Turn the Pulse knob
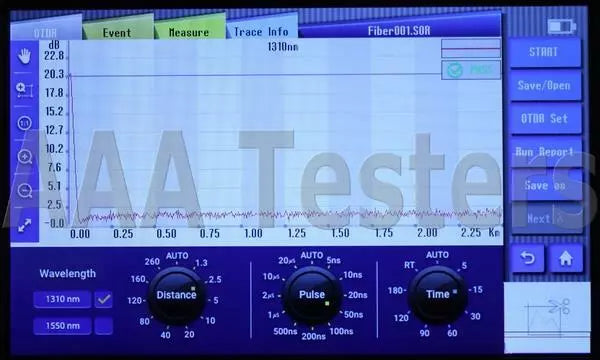This screenshot has height=360, width=600. pyautogui.click(x=312, y=295)
